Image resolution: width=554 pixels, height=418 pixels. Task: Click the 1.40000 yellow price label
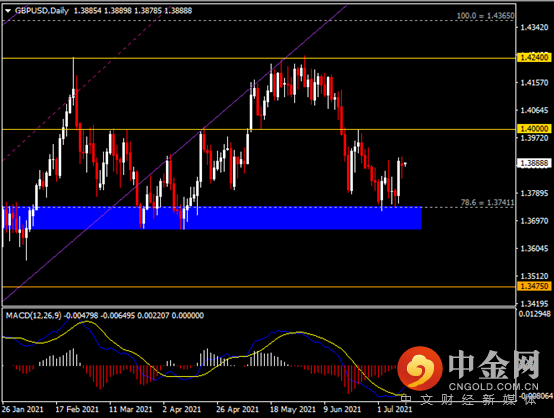534,129
